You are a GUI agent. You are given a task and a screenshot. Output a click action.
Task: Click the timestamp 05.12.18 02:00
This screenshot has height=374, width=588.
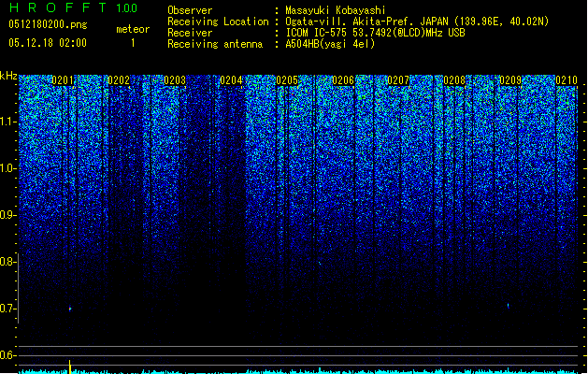point(48,43)
